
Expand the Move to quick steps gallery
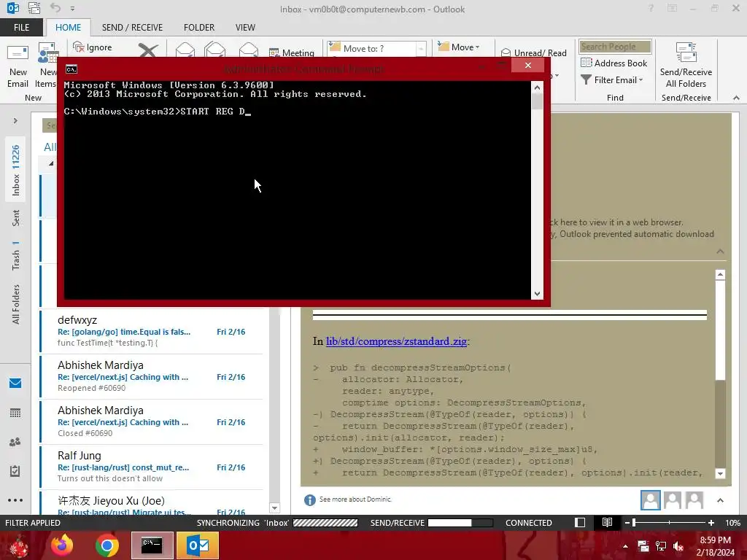421,49
